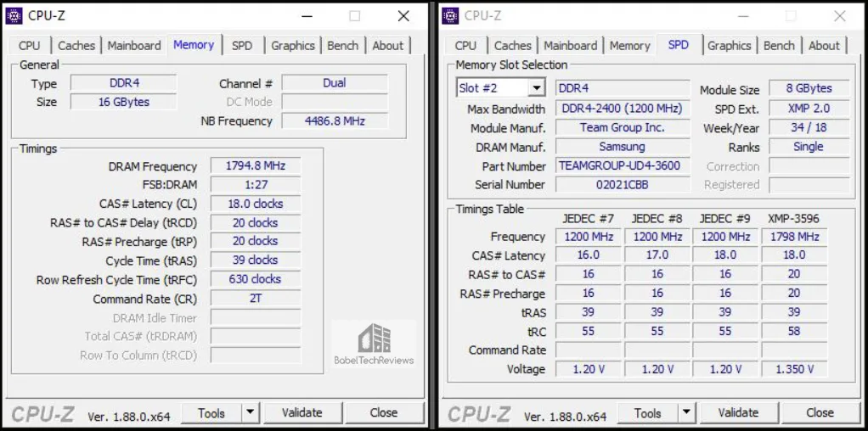Click Module Manuf. value Team Group Inc.

(623, 128)
